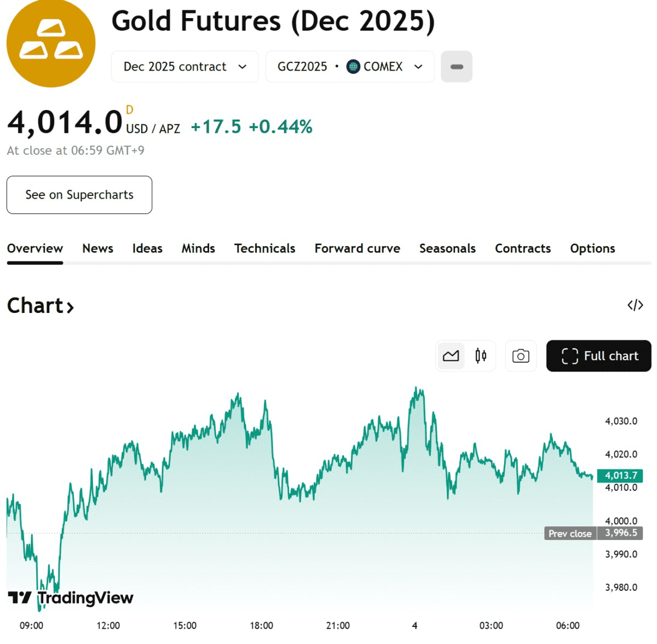Expand the GCZ2025 COMEX symbol dropdown
Image resolution: width=657 pixels, height=644 pixels.
click(x=350, y=67)
